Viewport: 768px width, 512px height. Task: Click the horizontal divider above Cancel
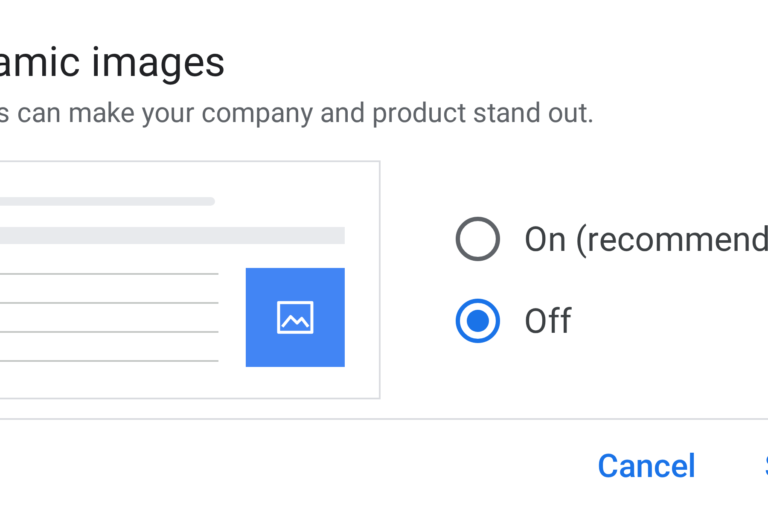384,419
